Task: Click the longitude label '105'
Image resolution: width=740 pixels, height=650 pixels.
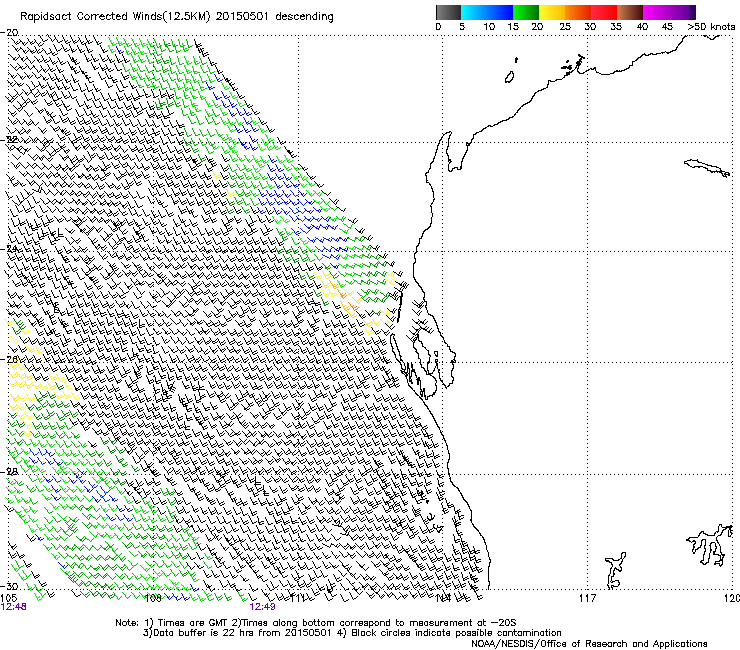Action: 8,598
